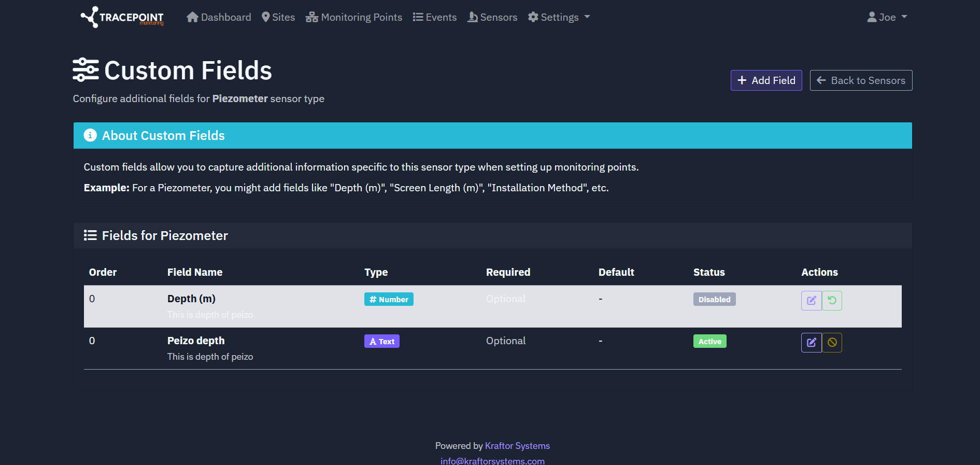980x465 pixels.
Task: Click Optional in Peizo depth row
Action: tap(506, 341)
